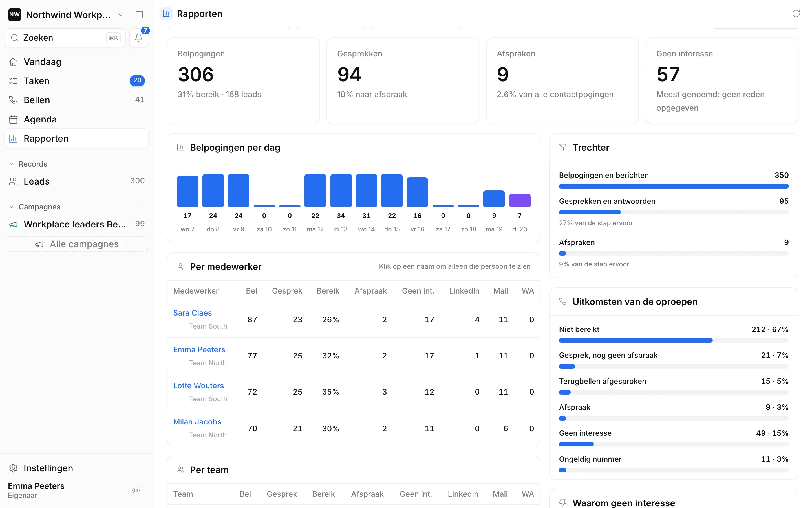This screenshot has height=508, width=812.
Task: Open the Workplace leaders campaign
Action: (x=76, y=224)
